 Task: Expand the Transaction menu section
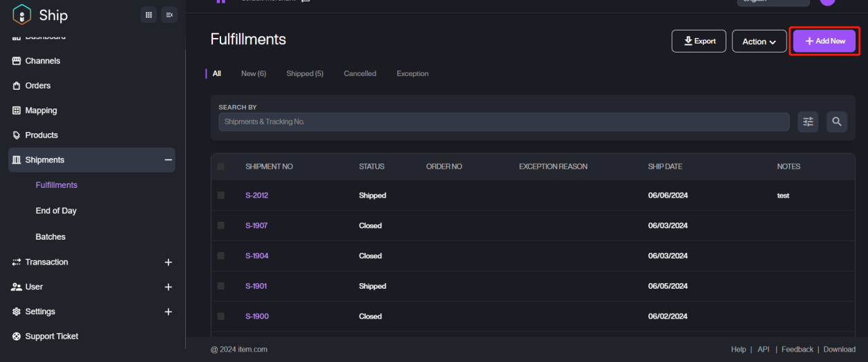click(x=168, y=263)
